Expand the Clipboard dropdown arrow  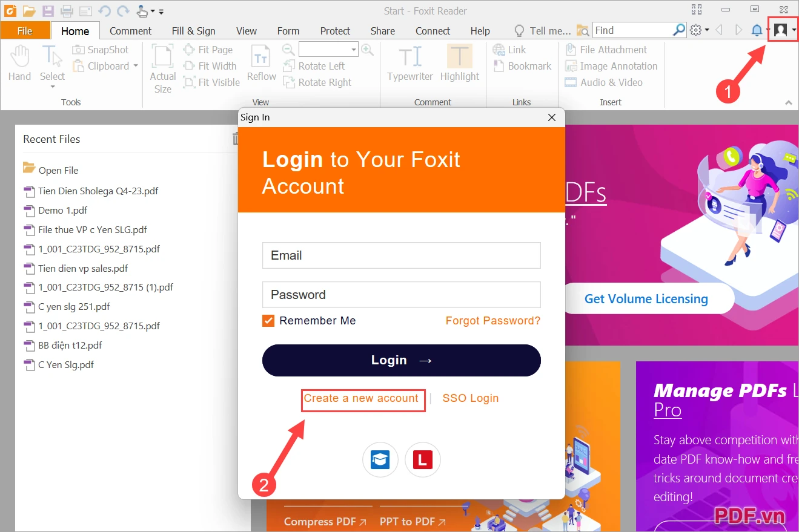point(136,66)
